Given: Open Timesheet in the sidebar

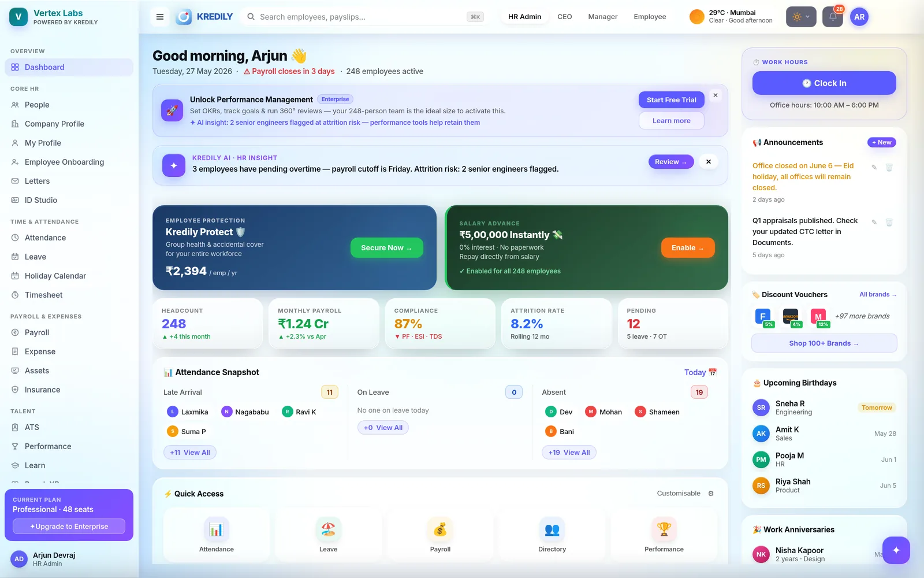Looking at the screenshot, I should [x=69, y=295].
